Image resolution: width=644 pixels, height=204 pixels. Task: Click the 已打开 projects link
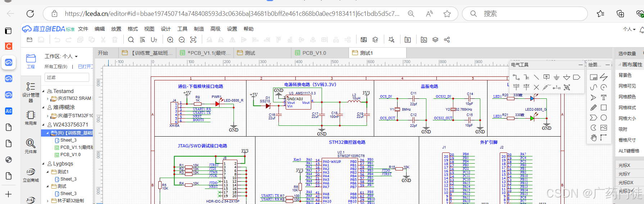(85, 67)
